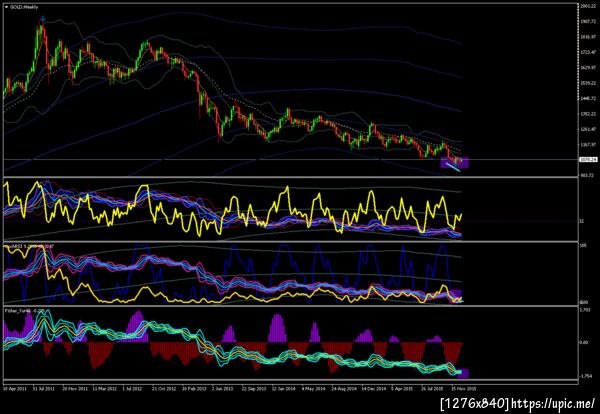
Task: Click the 15 Nov 2015 date on time axis
Action: 463,388
